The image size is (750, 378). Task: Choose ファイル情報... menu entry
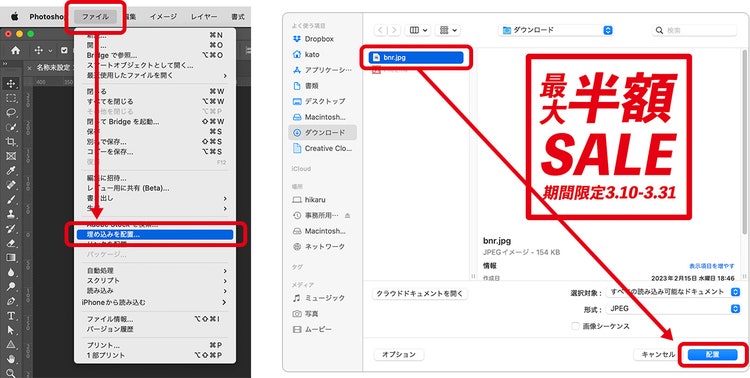point(155,319)
